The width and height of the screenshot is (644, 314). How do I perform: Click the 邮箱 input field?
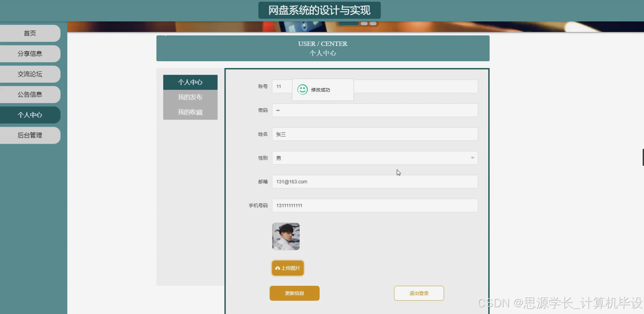point(374,181)
